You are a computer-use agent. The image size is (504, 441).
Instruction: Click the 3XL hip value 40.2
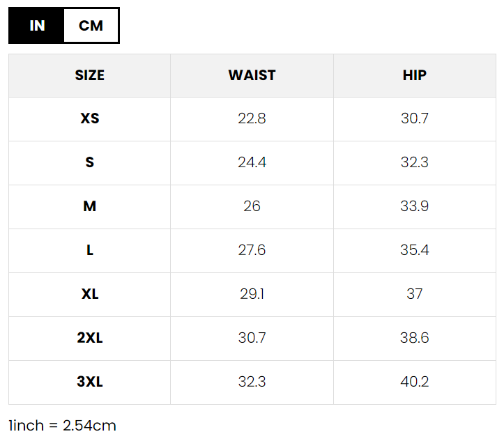[x=414, y=382]
